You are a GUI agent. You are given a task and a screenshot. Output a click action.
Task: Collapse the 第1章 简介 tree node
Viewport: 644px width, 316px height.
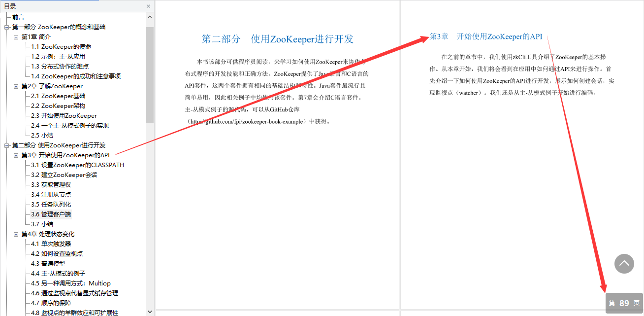pyautogui.click(x=16, y=37)
